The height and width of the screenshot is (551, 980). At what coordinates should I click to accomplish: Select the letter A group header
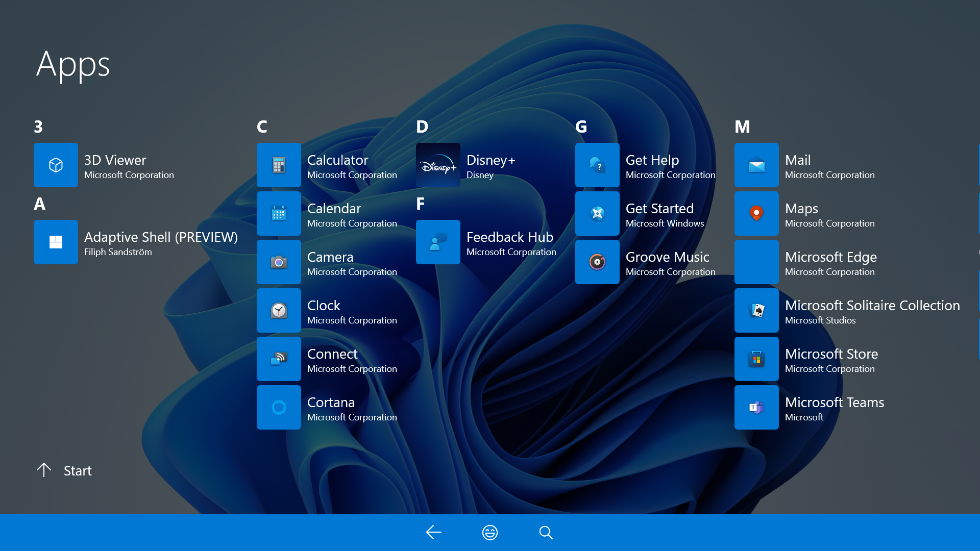click(39, 204)
